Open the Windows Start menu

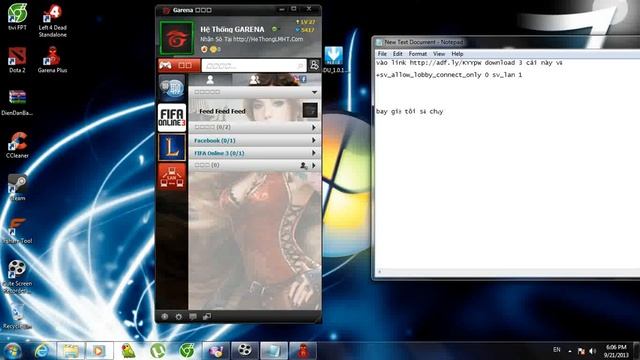(13, 351)
